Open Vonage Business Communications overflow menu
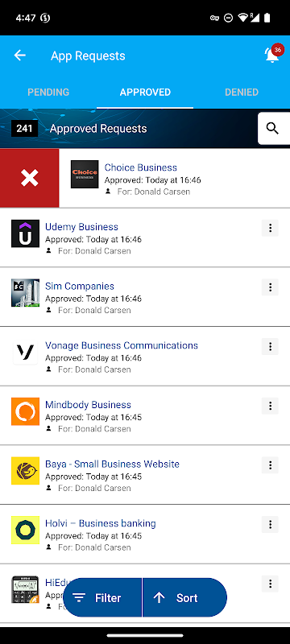The width and height of the screenshot is (290, 644). 270,346
